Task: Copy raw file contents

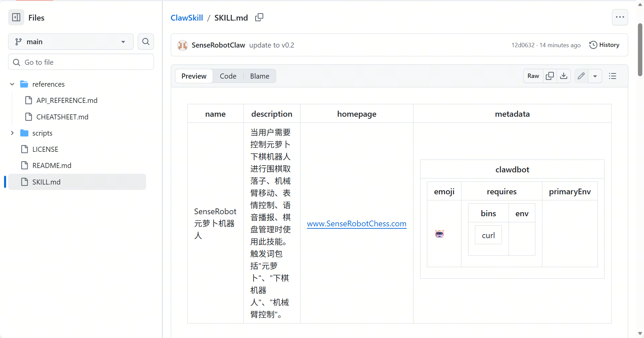Action: click(550, 76)
